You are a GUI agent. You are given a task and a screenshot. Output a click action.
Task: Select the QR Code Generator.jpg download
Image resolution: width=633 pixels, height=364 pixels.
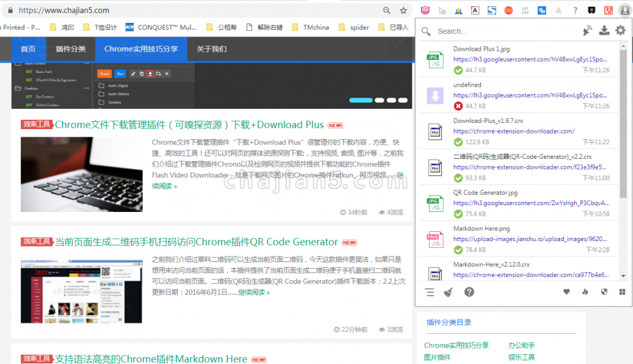(519, 203)
